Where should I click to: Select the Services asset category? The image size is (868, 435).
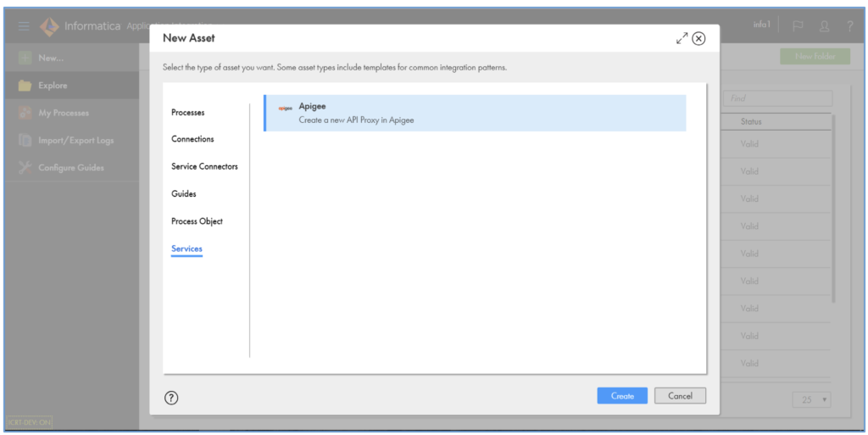[186, 248]
